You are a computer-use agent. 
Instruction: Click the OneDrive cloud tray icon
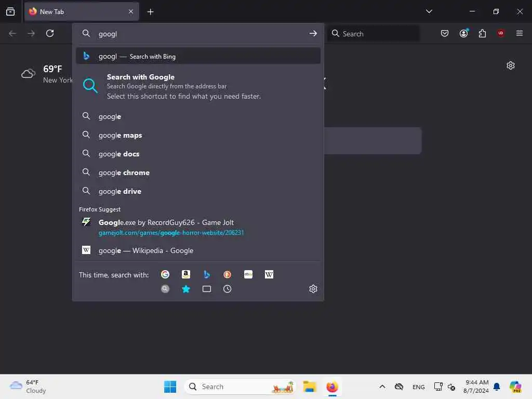(x=399, y=387)
